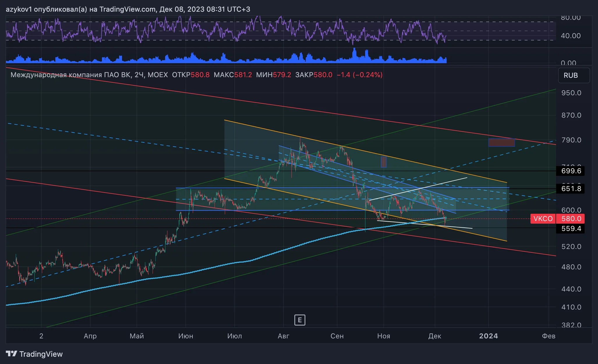
Task: Click the 480.0 price axis label
Action: (x=571, y=267)
